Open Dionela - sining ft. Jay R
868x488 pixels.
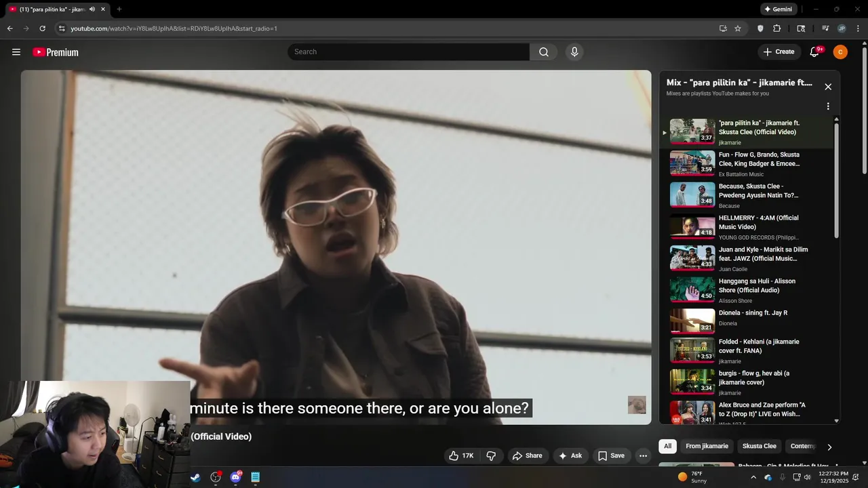click(746, 322)
